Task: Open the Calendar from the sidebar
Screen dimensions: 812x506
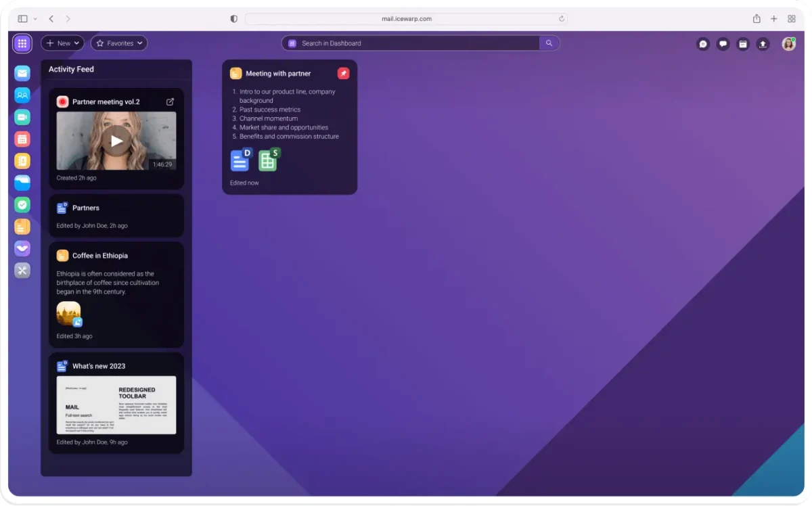Action: tap(22, 139)
